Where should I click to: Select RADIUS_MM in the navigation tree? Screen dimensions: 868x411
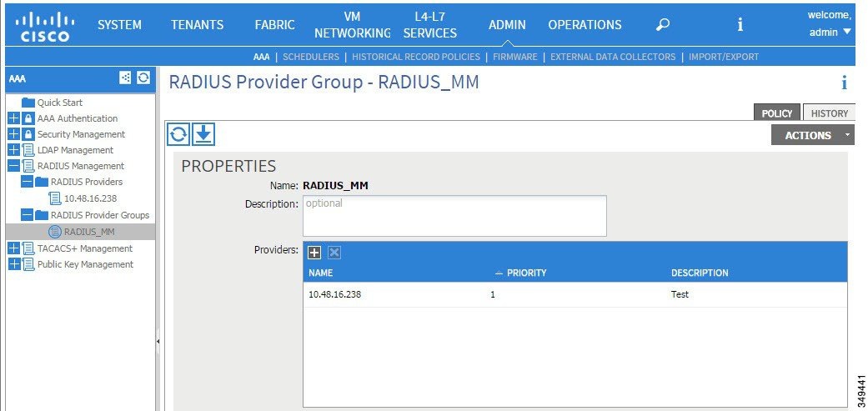click(x=89, y=231)
